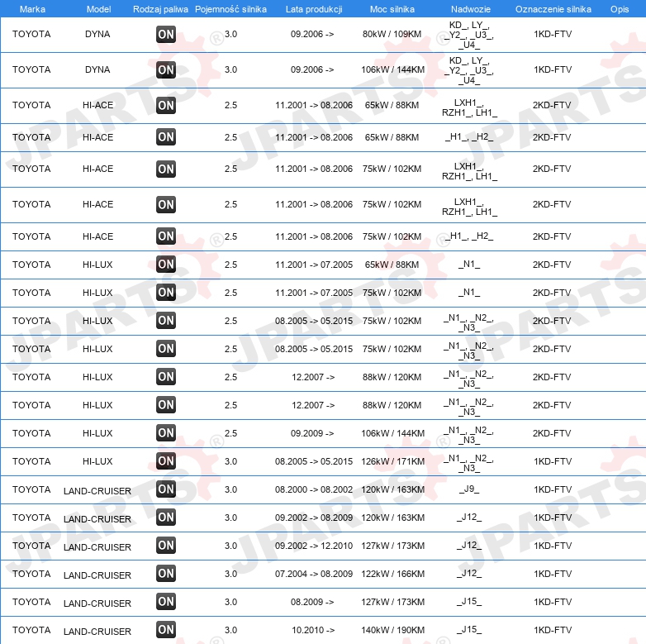The image size is (646, 644).
Task: Select LAND-CRUISER model cell in 122kW/166KM row
Action: 97,575
